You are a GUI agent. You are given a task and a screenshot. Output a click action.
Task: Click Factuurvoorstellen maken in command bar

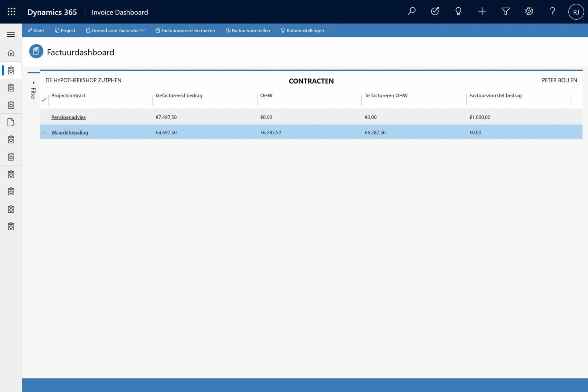tap(185, 30)
